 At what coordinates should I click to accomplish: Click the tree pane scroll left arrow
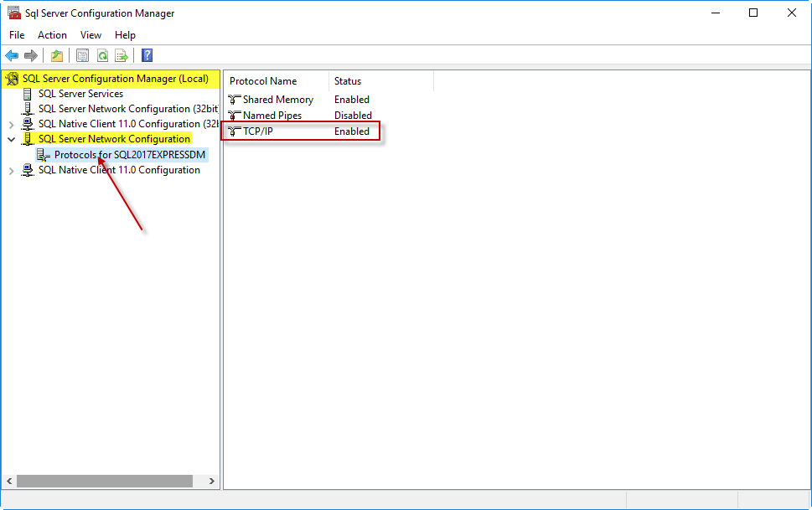[x=9, y=481]
